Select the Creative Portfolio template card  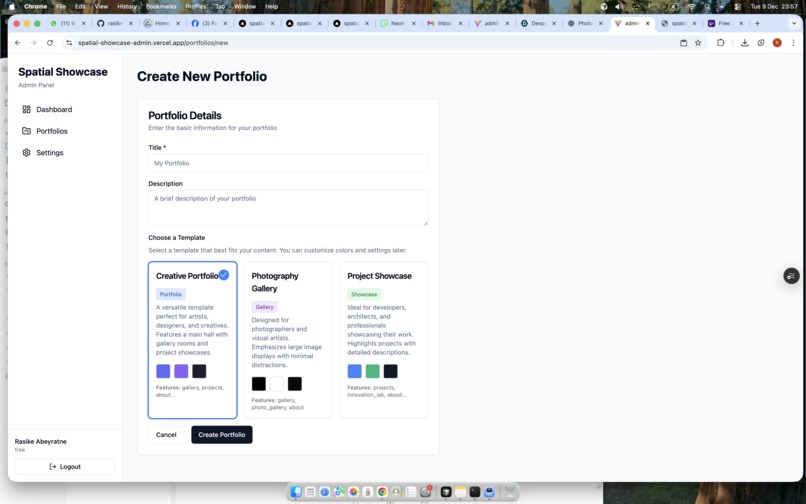point(193,340)
